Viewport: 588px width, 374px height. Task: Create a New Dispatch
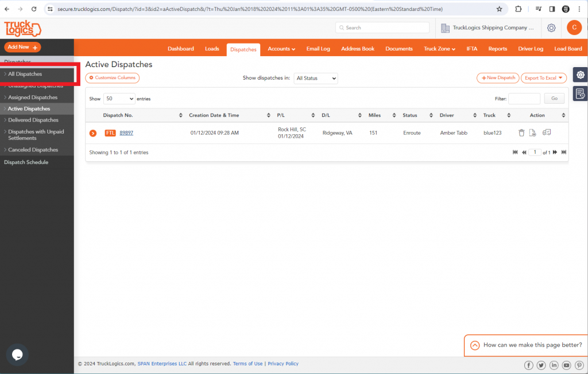point(498,78)
